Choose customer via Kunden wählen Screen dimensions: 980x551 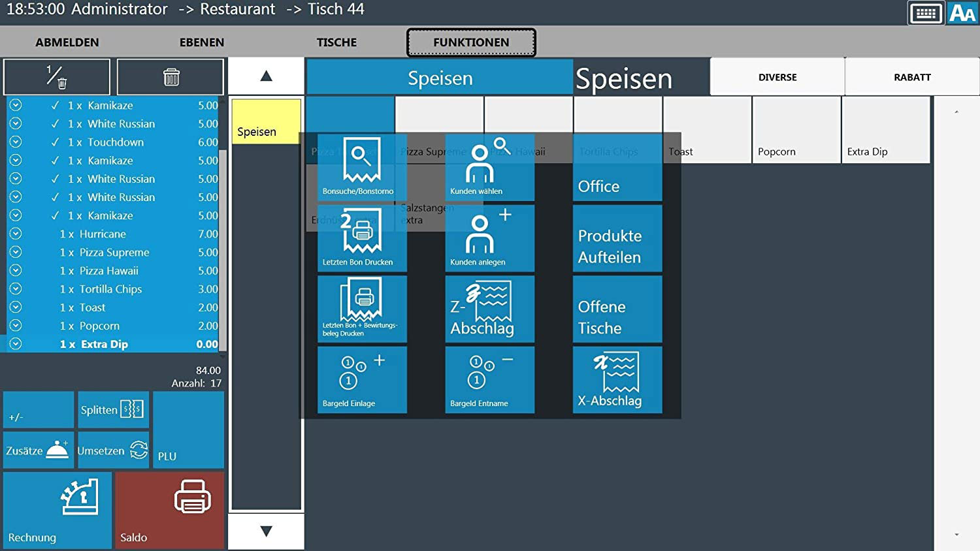489,167
